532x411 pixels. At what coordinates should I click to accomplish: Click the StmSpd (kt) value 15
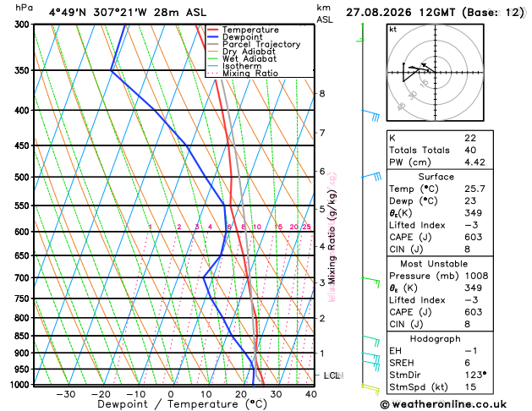tap(470, 387)
